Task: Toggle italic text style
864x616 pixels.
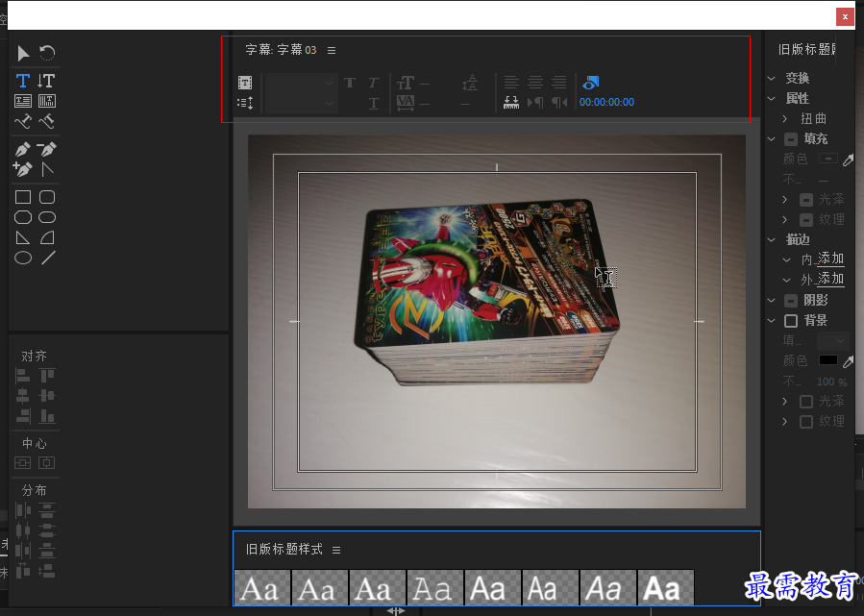Action: point(373,83)
